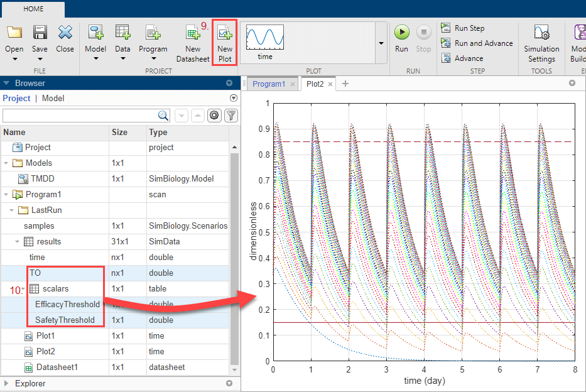This screenshot has width=586, height=392.
Task: Collapse the Program1 tree node
Action: coord(6,195)
